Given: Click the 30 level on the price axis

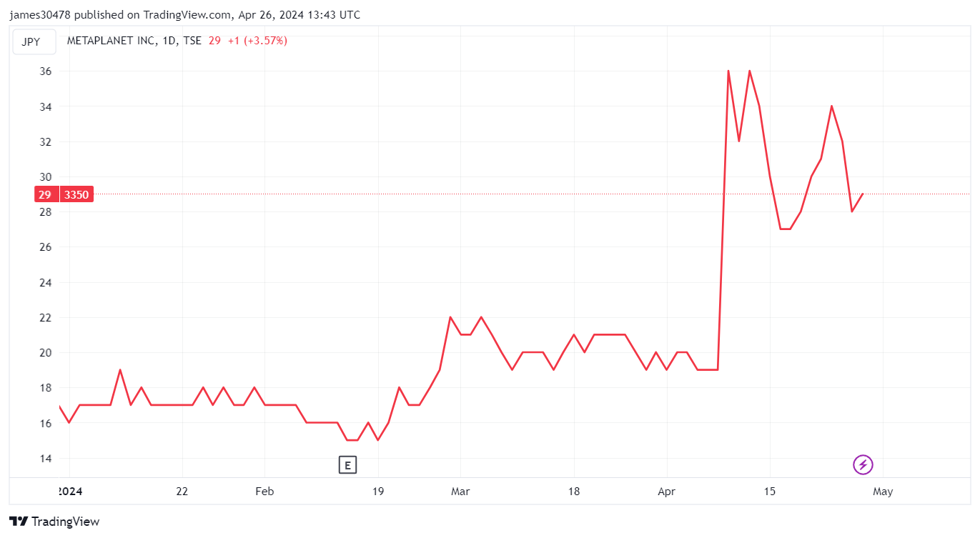Looking at the screenshot, I should pos(45,177).
